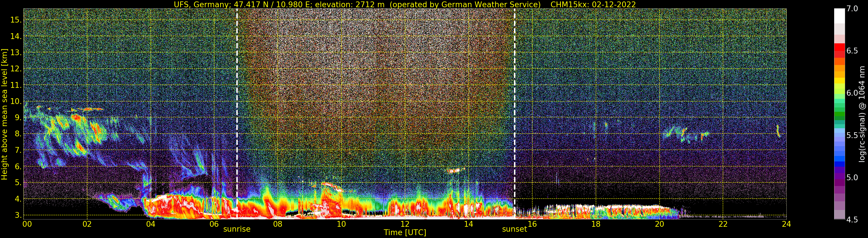Click the 'sunset' label below the time axis
Viewport: 868px width, 238px height.
[x=515, y=229]
